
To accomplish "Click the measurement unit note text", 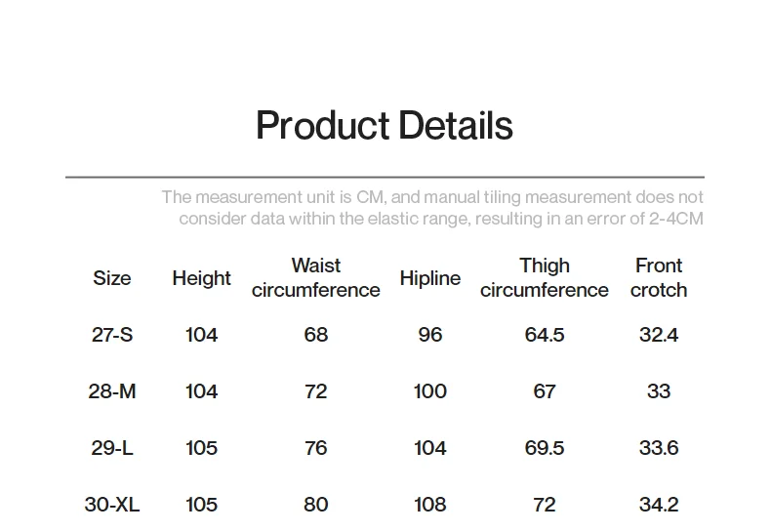I will click(432, 208).
